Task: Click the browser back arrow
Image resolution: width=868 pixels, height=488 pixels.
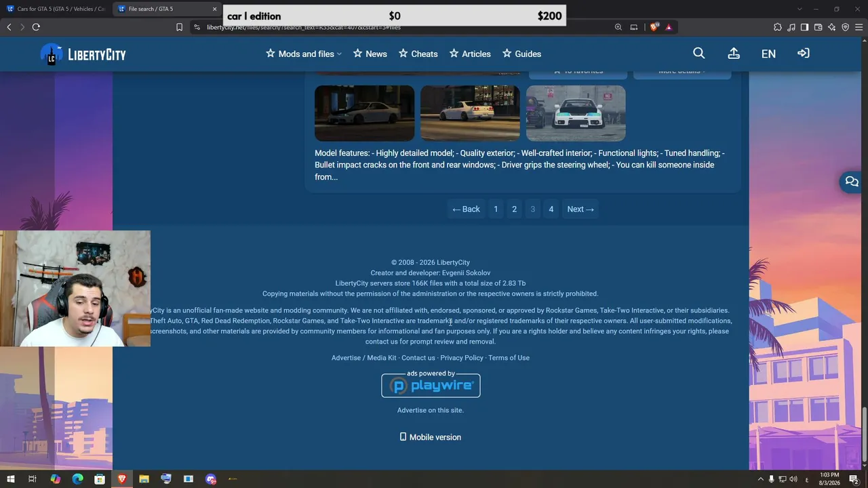Action: 9,27
